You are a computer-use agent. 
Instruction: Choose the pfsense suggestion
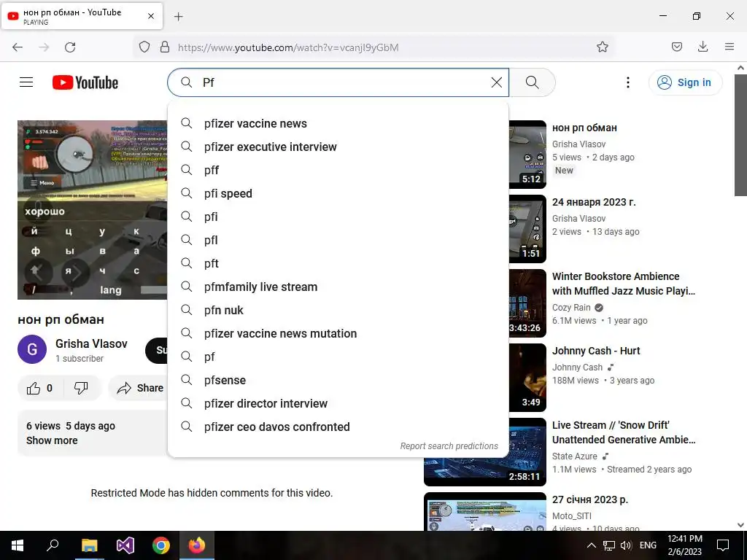tap(338, 380)
